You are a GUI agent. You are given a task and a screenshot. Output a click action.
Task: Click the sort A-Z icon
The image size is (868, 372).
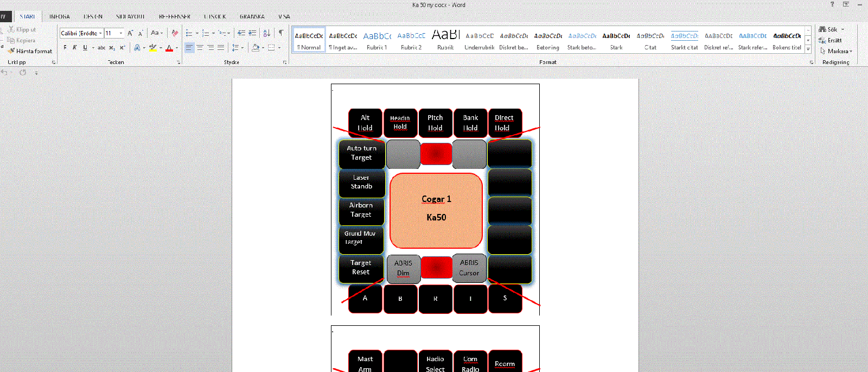266,33
